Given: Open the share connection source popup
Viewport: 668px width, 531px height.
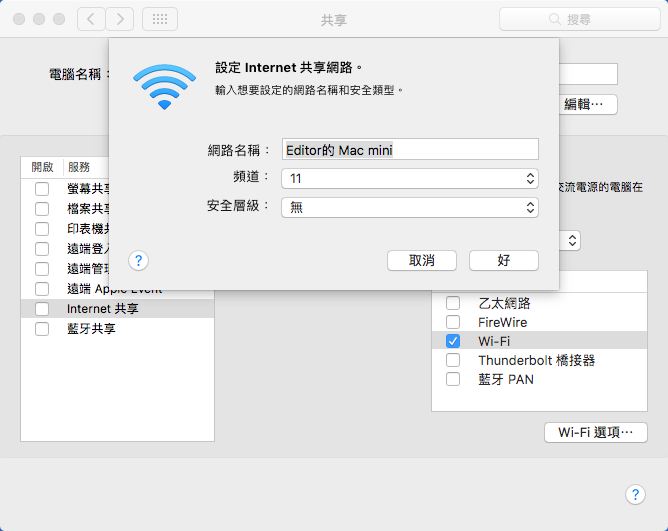Looking at the screenshot, I should click(x=572, y=241).
